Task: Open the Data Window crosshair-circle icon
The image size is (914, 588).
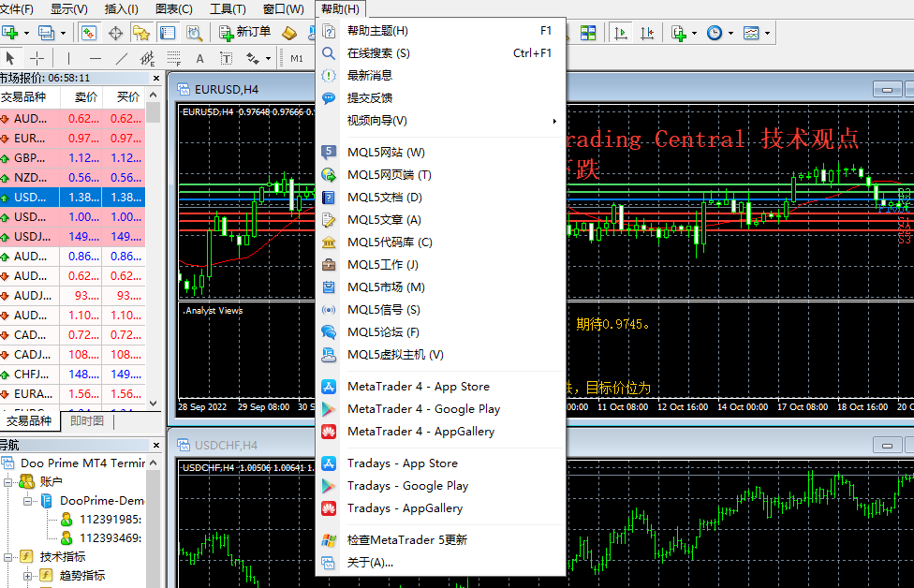Action: 116,33
